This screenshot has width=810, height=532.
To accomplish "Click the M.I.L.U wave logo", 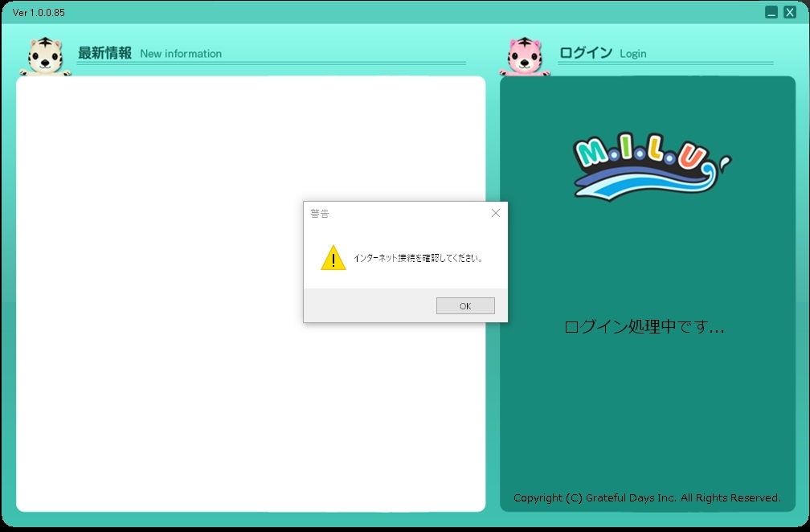I will 649,166.
